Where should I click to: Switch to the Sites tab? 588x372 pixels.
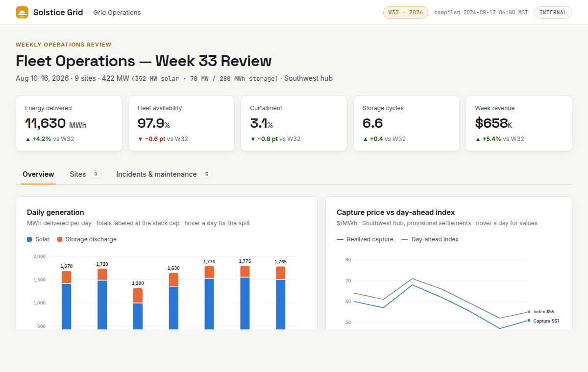click(x=85, y=174)
